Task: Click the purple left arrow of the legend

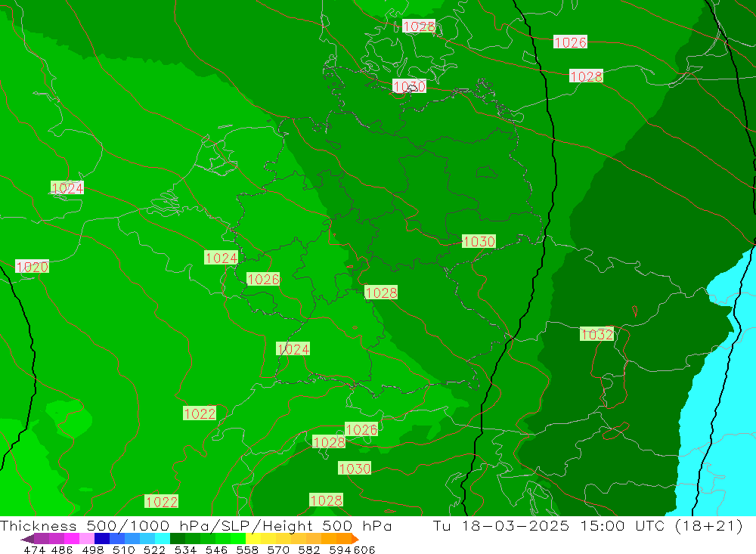Action: pyautogui.click(x=27, y=539)
